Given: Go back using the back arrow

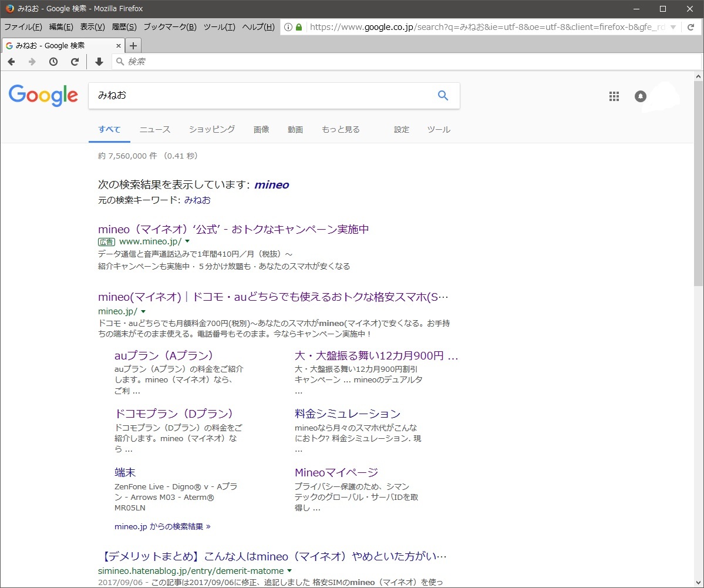Looking at the screenshot, I should click(x=11, y=62).
